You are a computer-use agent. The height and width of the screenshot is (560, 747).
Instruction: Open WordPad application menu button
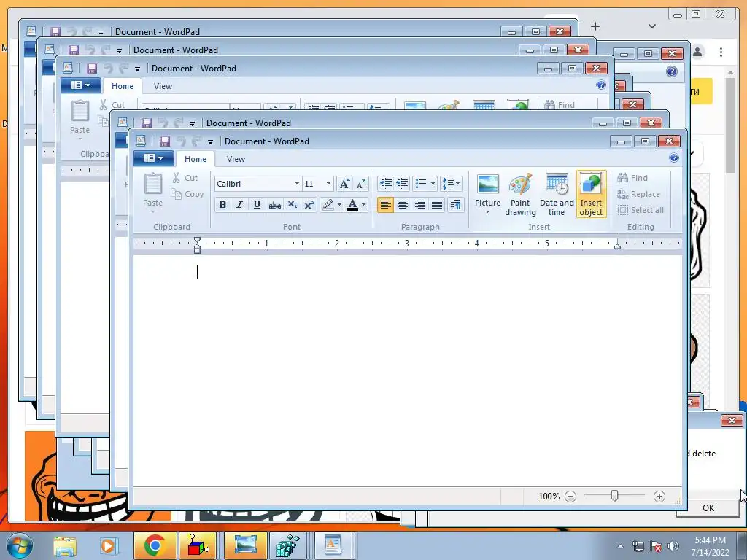153,158
